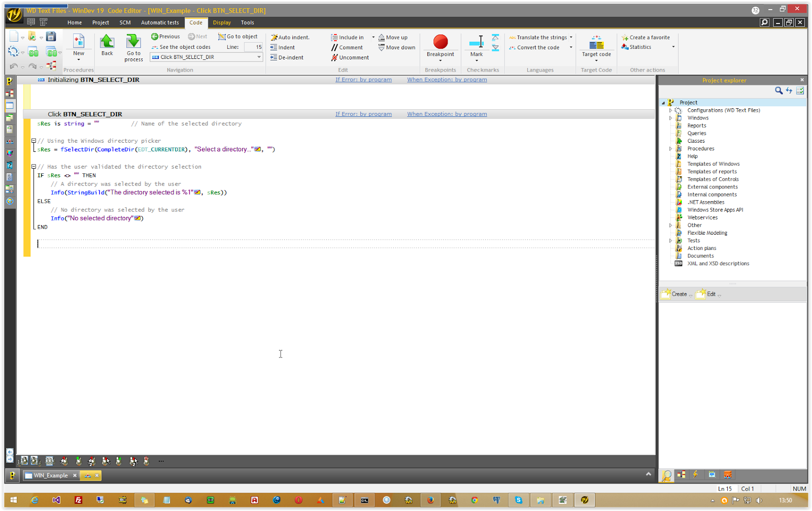Open the Target code tool
The image size is (812, 511).
coord(596,45)
